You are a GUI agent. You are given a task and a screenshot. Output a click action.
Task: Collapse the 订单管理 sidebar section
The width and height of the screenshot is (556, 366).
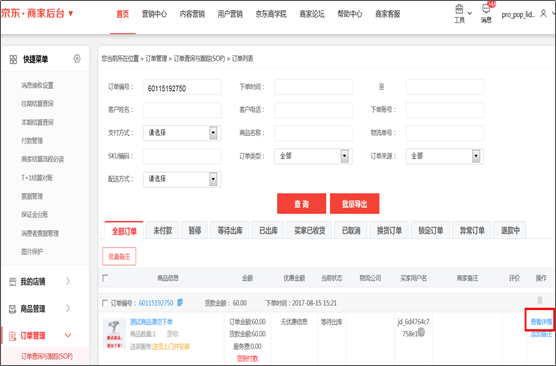[x=68, y=335]
